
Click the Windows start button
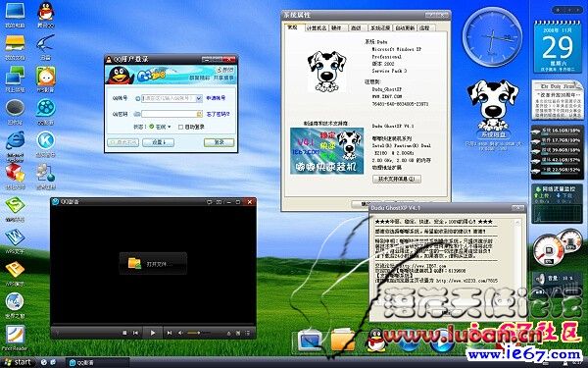point(18,362)
